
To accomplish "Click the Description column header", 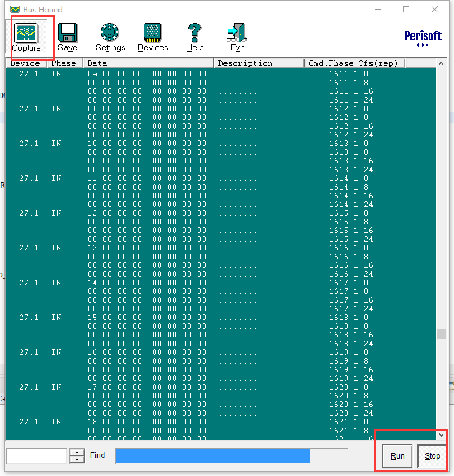I will [259, 63].
